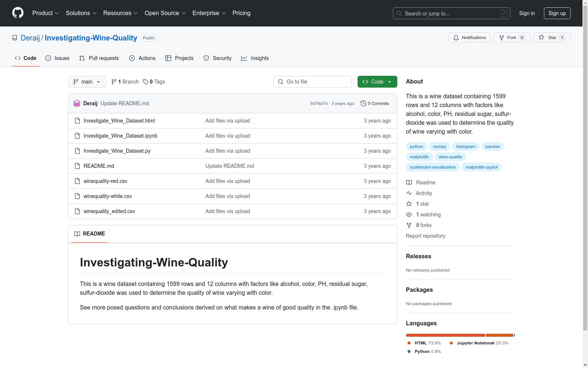Screen dimensions: 588x368
Task: Click file icon for README.md
Action: (77, 166)
